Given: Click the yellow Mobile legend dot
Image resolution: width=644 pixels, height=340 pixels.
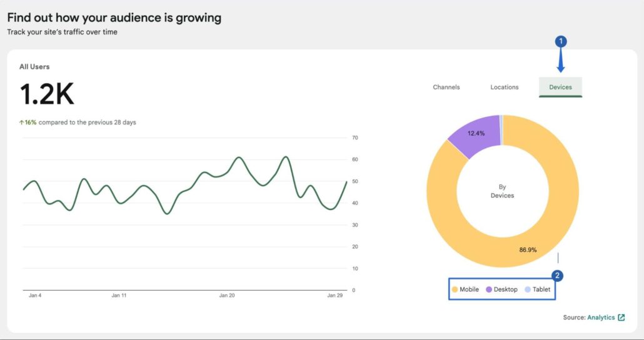Looking at the screenshot, I should pyautogui.click(x=455, y=289).
